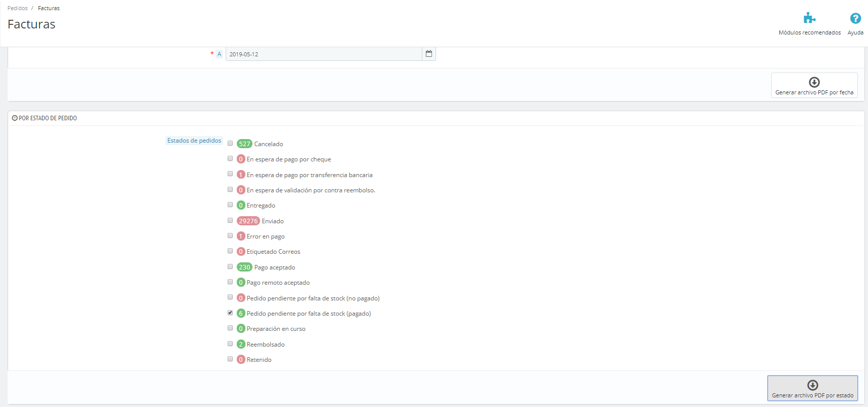868x407 pixels.
Task: Check En espera de pago por transferencia bancaria
Action: tap(230, 174)
